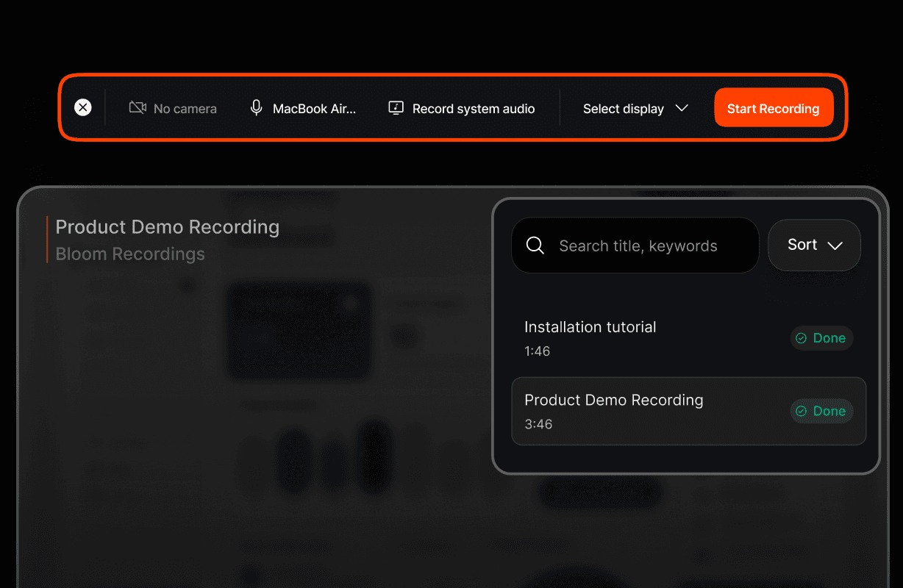Viewport: 903px width, 588px height.
Task: Focus the Search title, keywords field
Action: coord(635,245)
